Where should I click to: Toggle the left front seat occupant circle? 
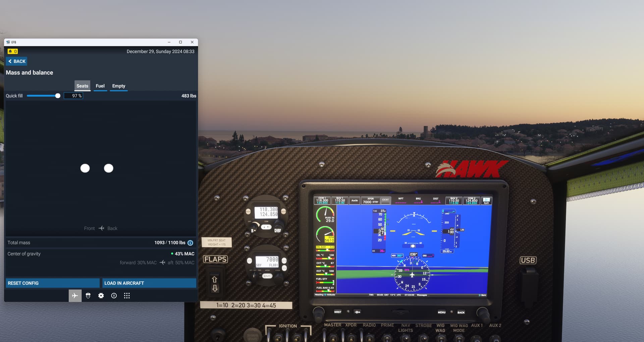pyautogui.click(x=85, y=168)
